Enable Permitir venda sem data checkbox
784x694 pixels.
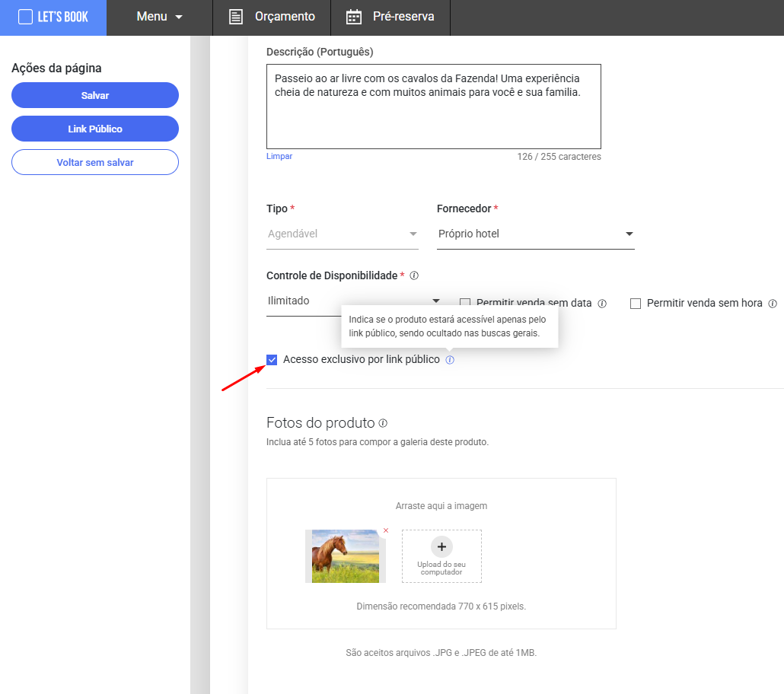[x=465, y=304]
